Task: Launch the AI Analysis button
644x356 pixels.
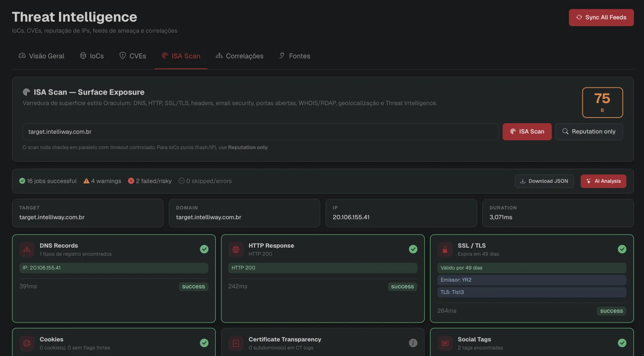Action: click(x=603, y=181)
